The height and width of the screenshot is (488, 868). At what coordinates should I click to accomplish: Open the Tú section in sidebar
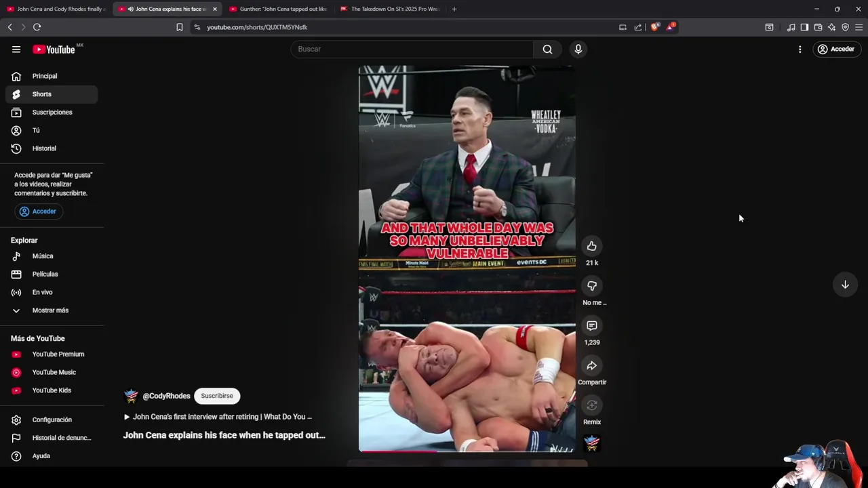[52, 130]
